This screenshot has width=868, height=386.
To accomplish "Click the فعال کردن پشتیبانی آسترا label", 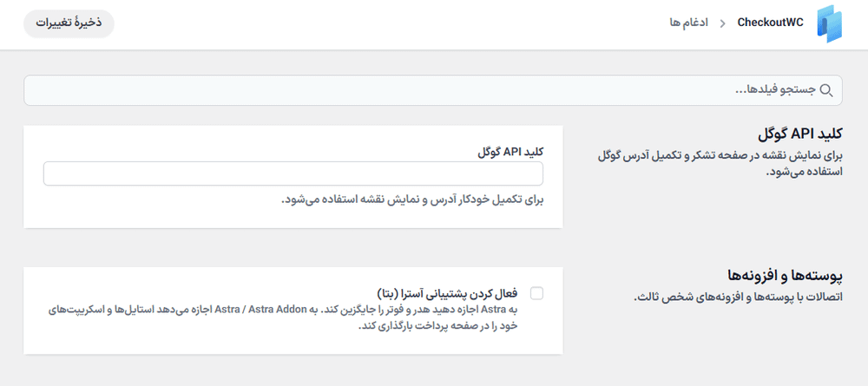I will [x=447, y=292].
